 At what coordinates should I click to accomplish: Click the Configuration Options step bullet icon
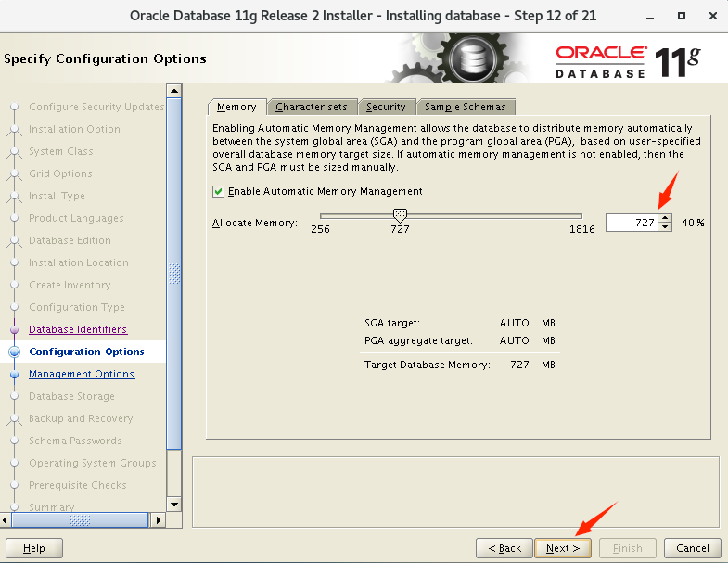pos(15,352)
